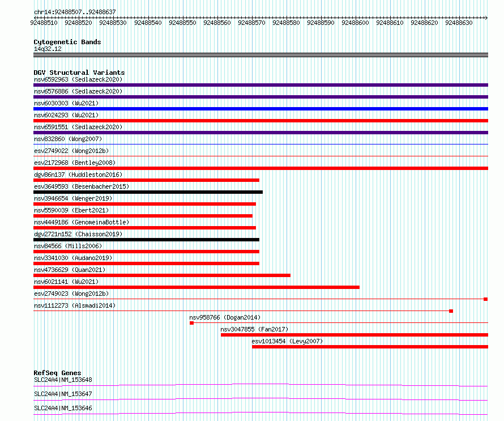Click the DGV Structural Variants track heading
The image size is (504, 421).
coord(79,73)
